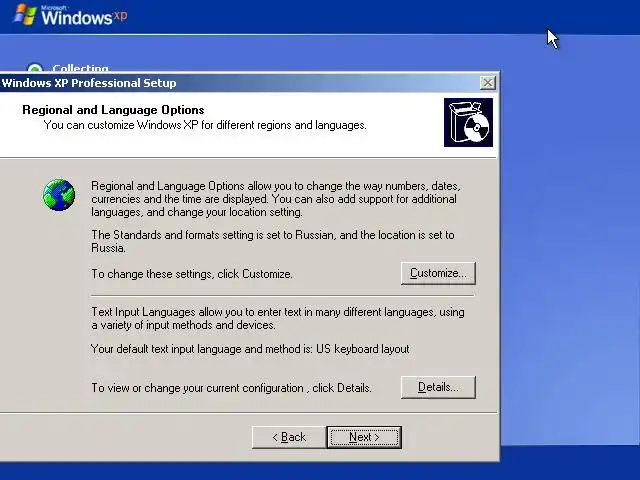Select the 'Regional and Language Options' heading
The height and width of the screenshot is (480, 640).
pos(113,110)
